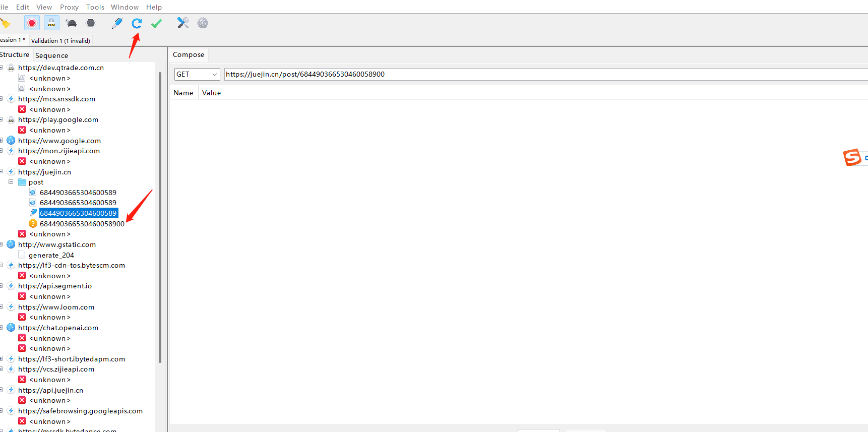This screenshot has height=432, width=868.
Task: Select the Compose tab
Action: 189,54
